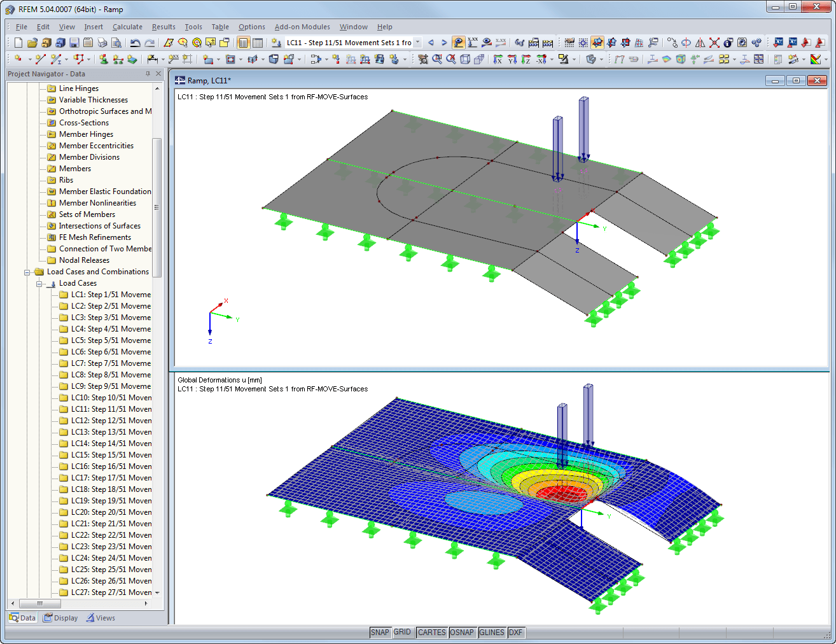This screenshot has width=836, height=644.
Task: Click the Save project icon
Action: [x=74, y=42]
